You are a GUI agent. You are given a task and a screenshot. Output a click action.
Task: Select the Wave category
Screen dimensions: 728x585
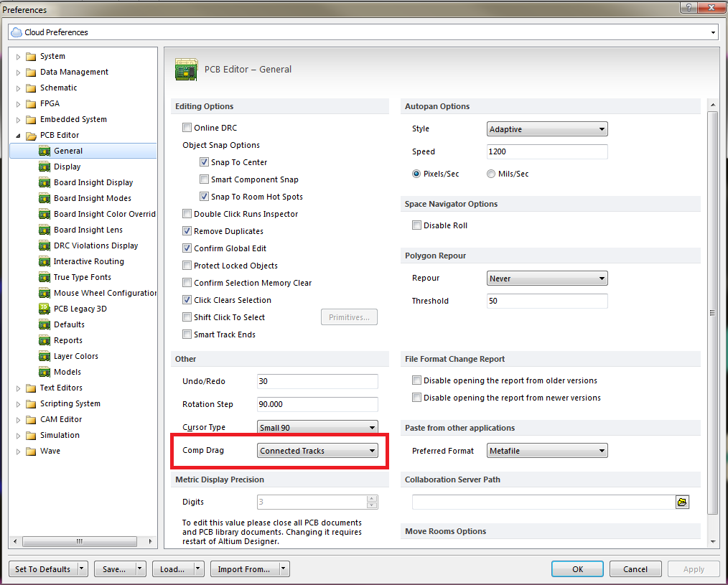coord(50,451)
